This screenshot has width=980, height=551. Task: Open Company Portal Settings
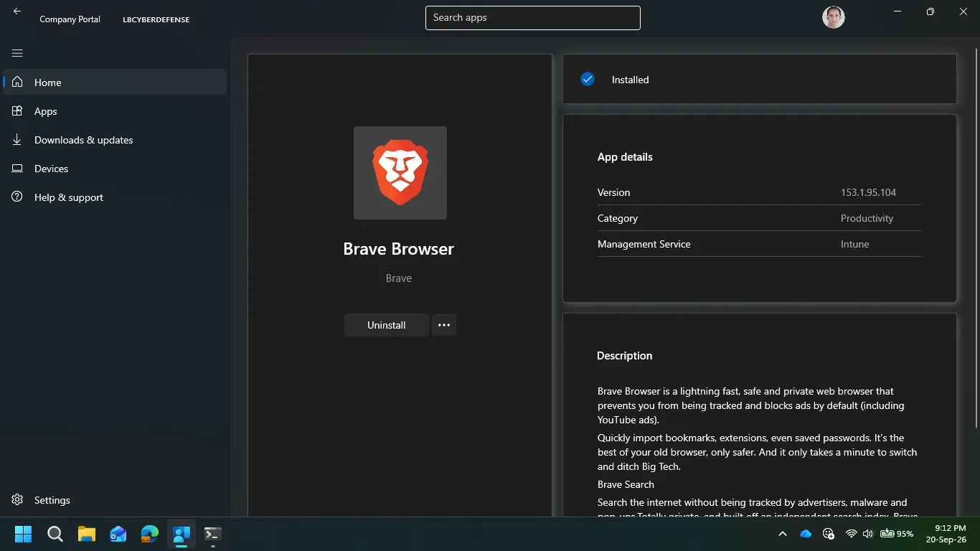click(x=115, y=500)
